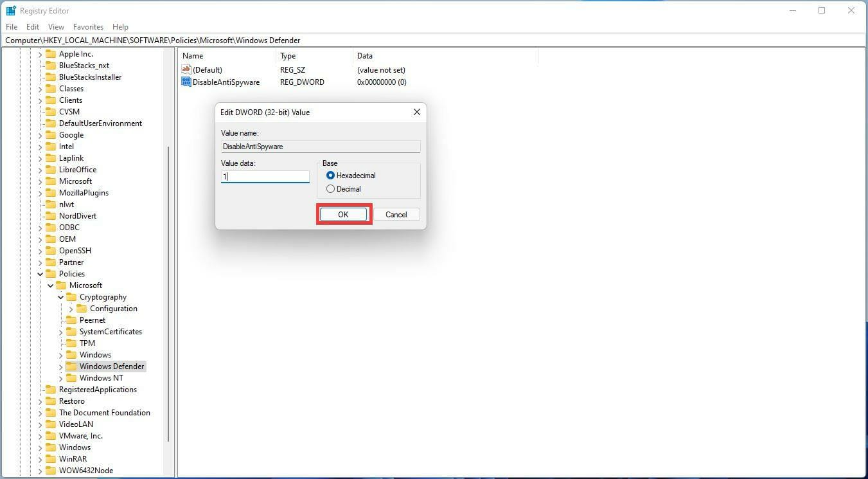Collapse the Policies tree node
Viewport: 868px width, 479px height.
click(40, 274)
